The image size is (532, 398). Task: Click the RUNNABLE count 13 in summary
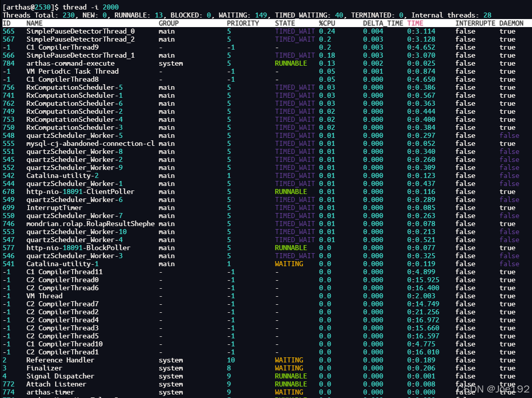159,15
